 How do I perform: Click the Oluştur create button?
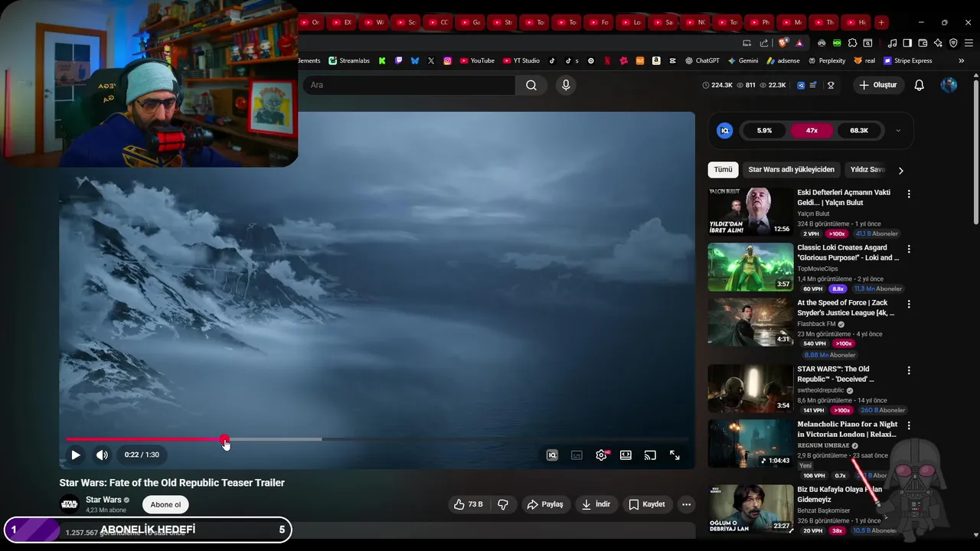tap(878, 85)
